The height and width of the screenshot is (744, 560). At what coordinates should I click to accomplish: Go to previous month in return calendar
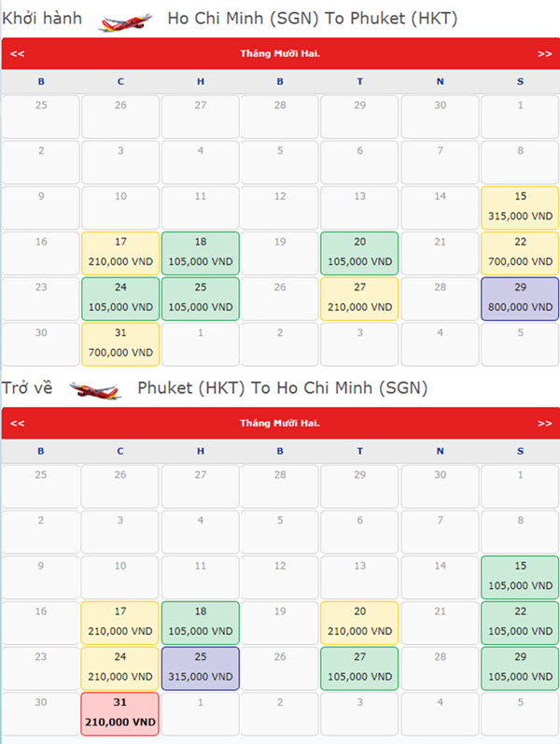[x=17, y=423]
